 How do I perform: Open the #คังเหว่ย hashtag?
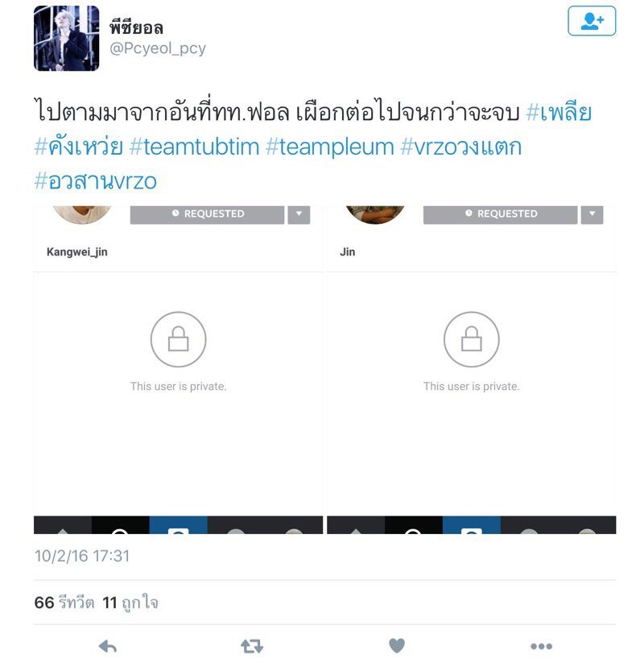[79, 147]
